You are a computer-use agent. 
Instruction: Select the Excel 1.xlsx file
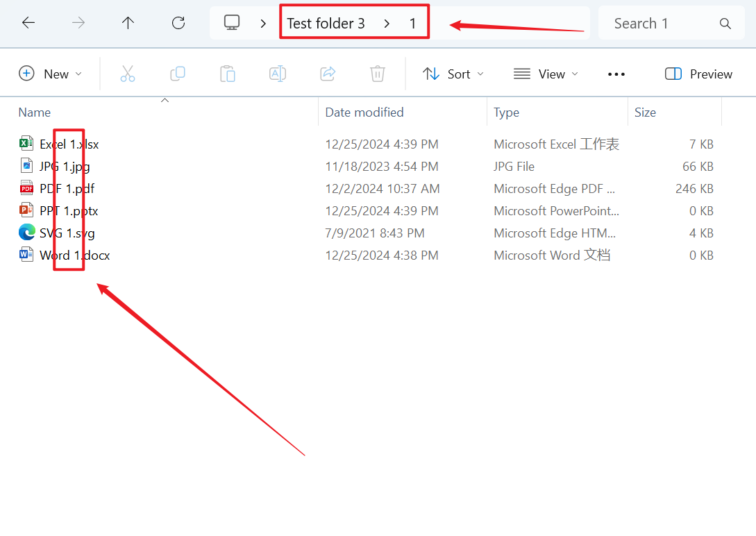click(69, 144)
